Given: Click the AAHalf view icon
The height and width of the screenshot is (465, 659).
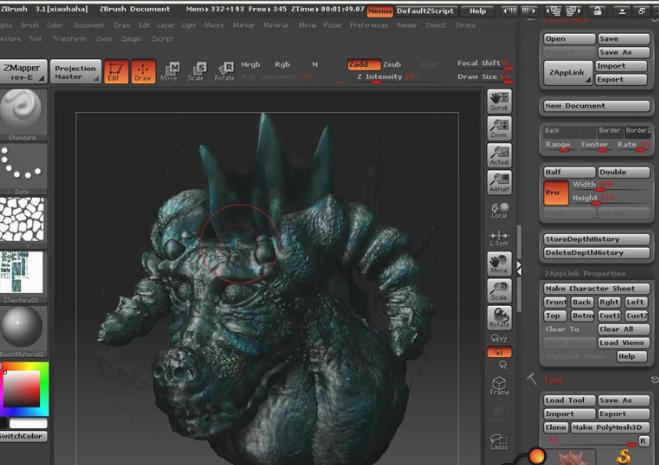Looking at the screenshot, I should point(500,182).
